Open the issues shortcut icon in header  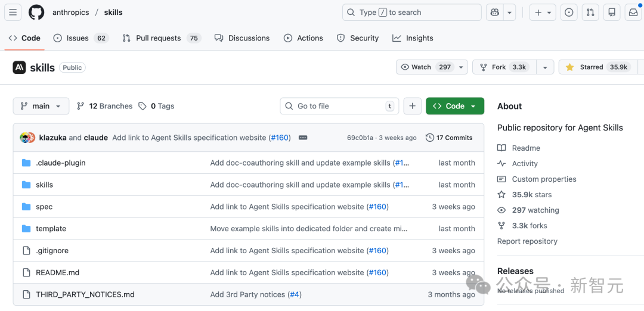pos(569,13)
